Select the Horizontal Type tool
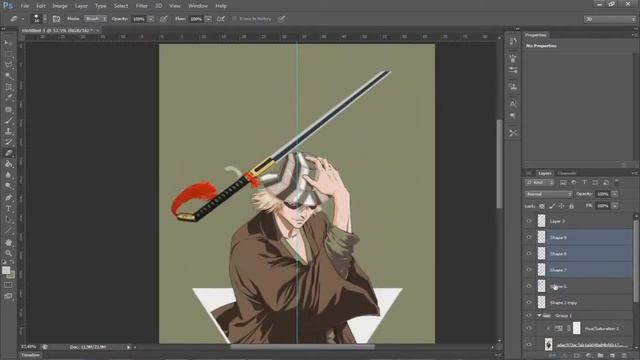The image size is (640, 360). click(8, 209)
